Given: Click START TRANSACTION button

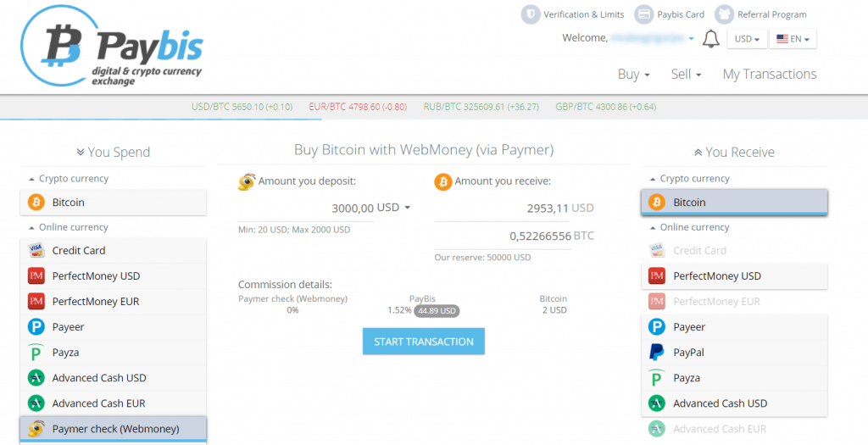Looking at the screenshot, I should pyautogui.click(x=424, y=342).
